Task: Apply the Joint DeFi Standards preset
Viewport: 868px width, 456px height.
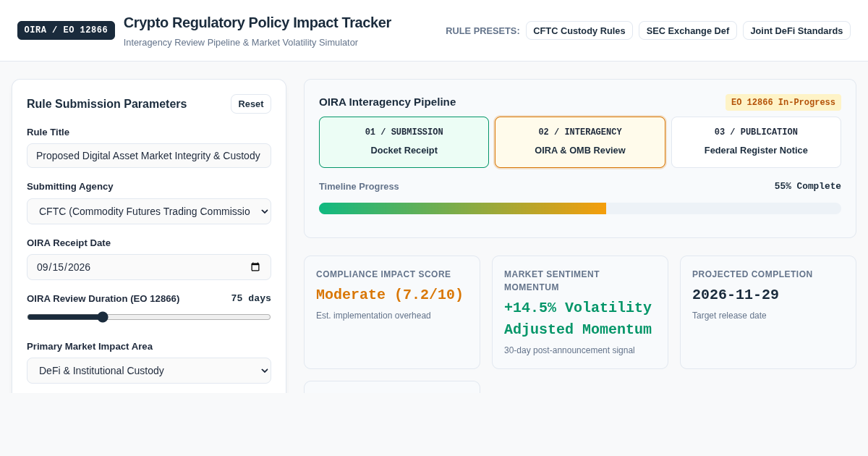Action: (x=796, y=30)
